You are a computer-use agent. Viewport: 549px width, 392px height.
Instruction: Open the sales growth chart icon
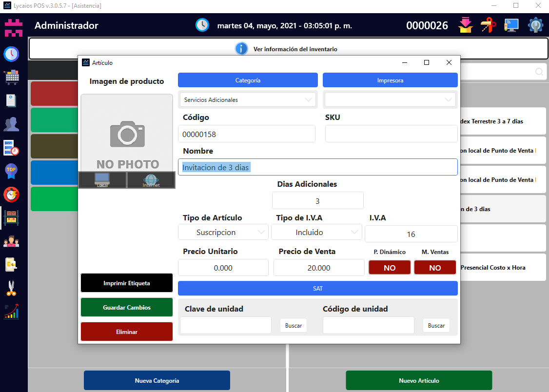[x=12, y=312]
